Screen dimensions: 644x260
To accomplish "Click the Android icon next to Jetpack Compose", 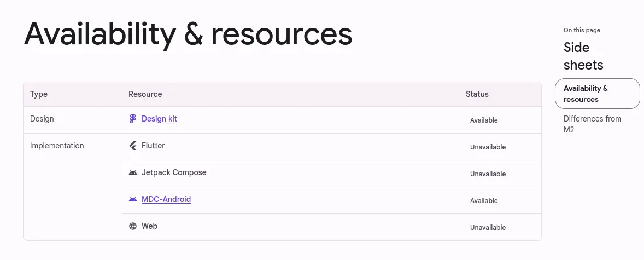I will pyautogui.click(x=133, y=173).
